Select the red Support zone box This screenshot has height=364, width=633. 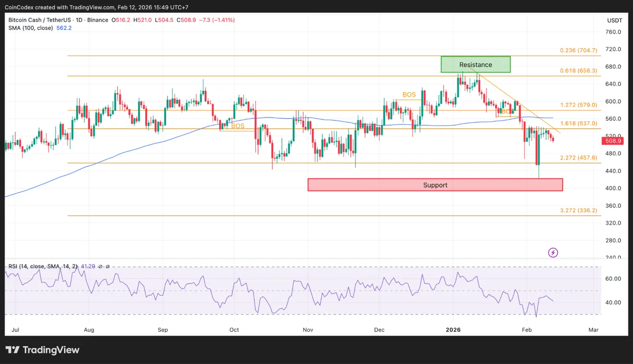click(x=435, y=185)
